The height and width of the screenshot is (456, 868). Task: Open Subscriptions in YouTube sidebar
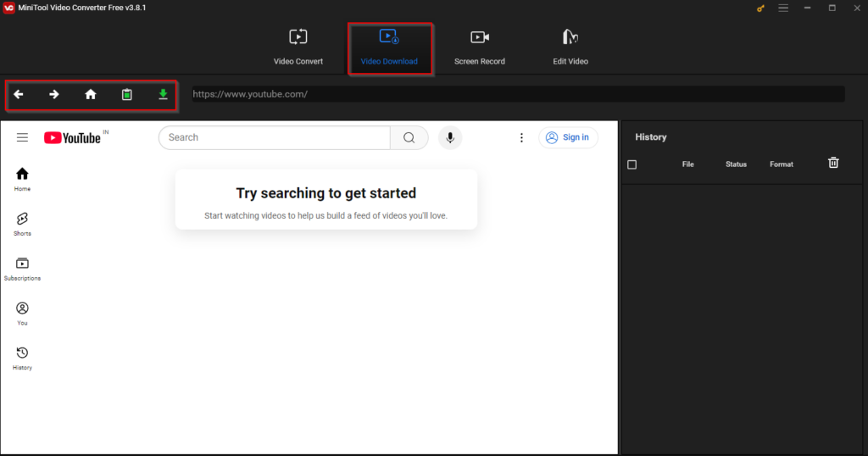[22, 269]
